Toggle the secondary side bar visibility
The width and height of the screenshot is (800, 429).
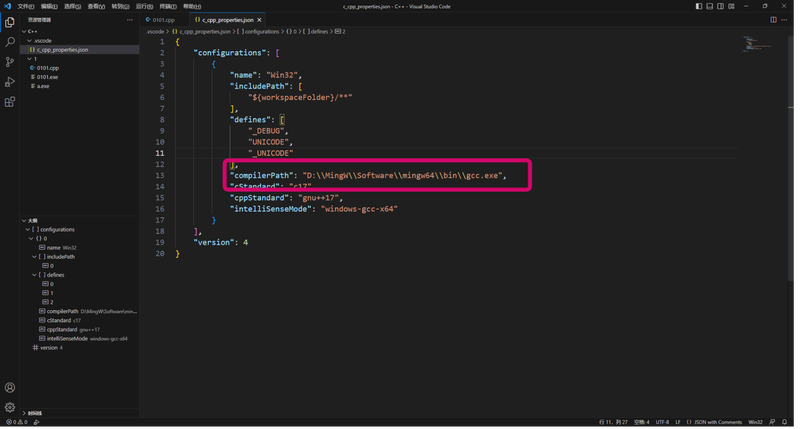tap(720, 6)
